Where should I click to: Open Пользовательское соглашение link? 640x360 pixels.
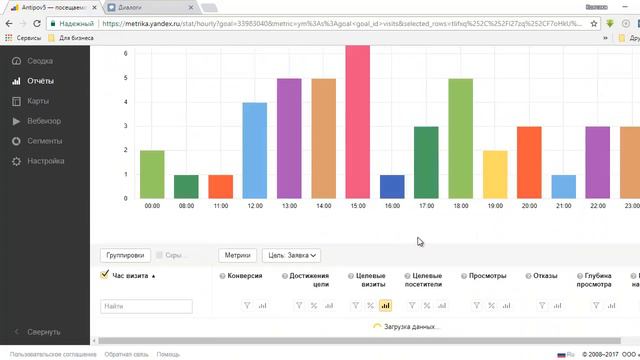pyautogui.click(x=53, y=354)
